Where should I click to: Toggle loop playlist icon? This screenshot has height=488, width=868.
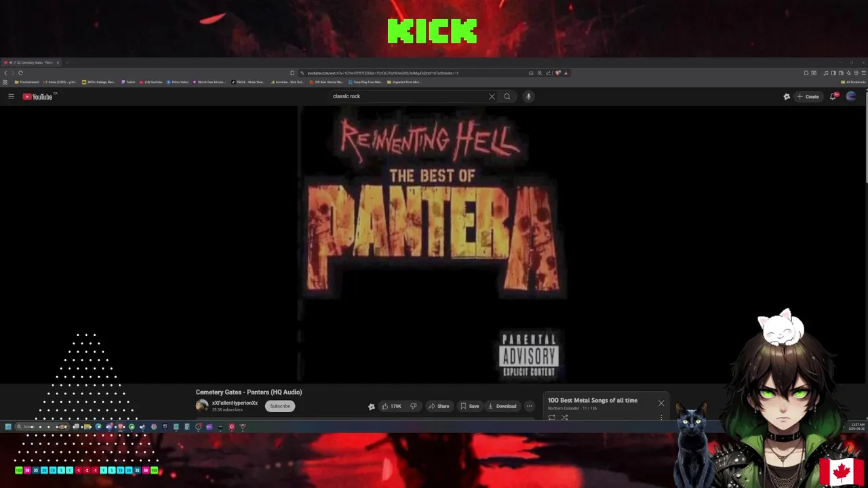point(552,418)
